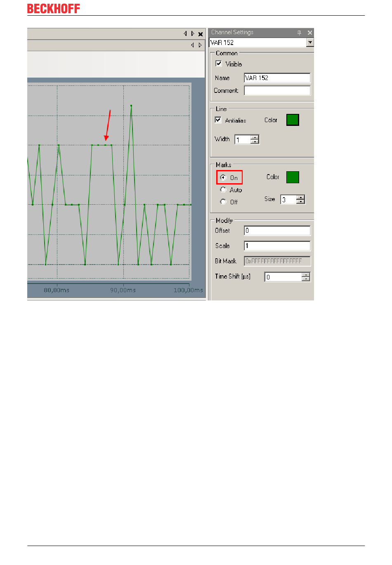Image resolution: width=392 pixels, height=565 pixels.
Task: Click the Name input field
Action: point(277,78)
